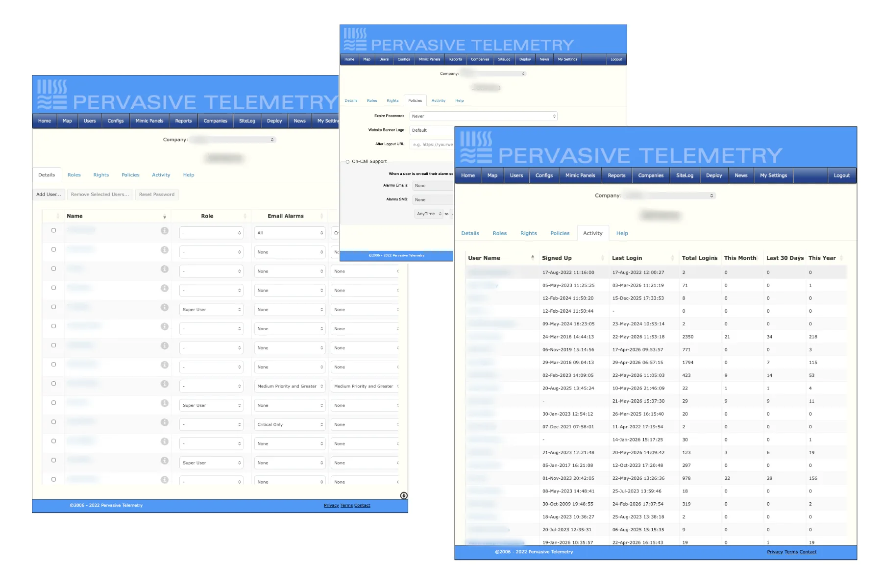Open the Company dropdown in the Details window
Screen dimensions: 882x588
tap(233, 140)
